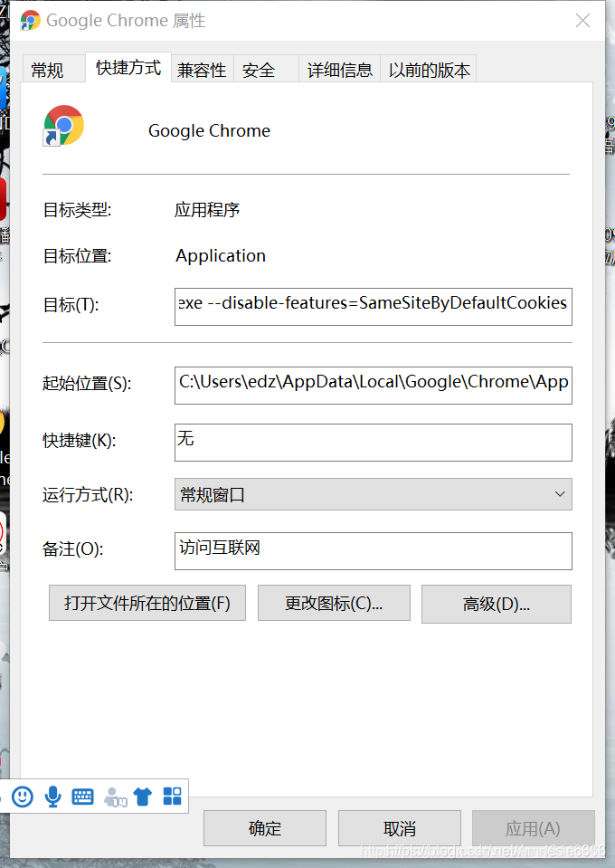Viewport: 615px width, 868px height.
Task: Open the 高级(D)... settings button
Action: point(497,604)
